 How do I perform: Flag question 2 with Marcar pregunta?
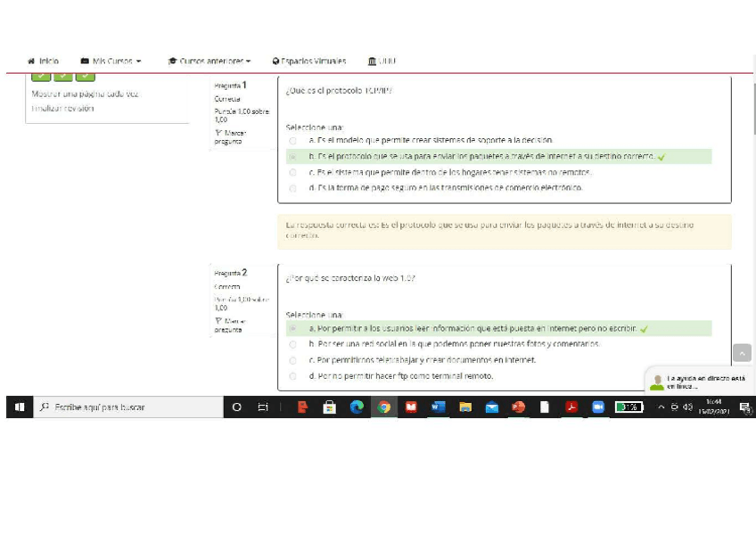(231, 325)
